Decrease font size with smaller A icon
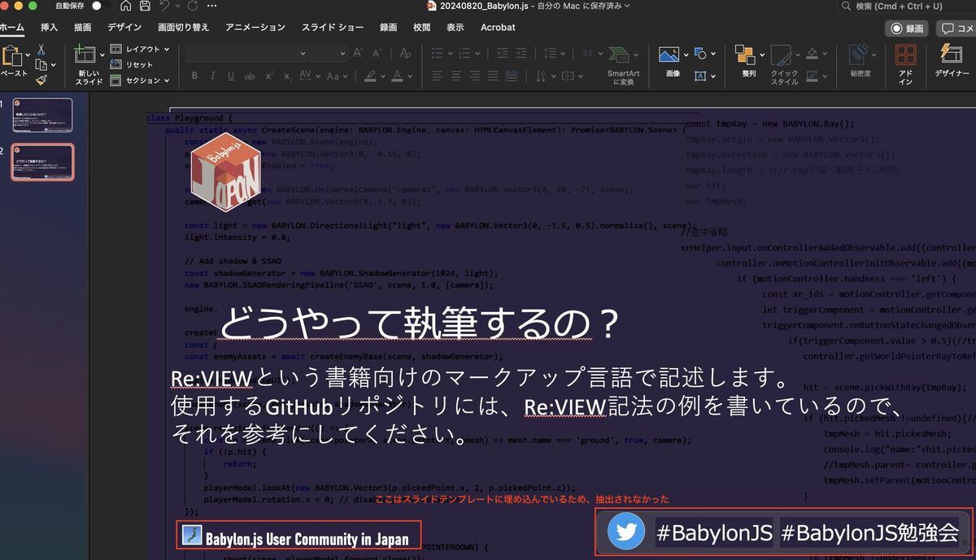Image resolution: width=976 pixels, height=560 pixels. coord(376,53)
